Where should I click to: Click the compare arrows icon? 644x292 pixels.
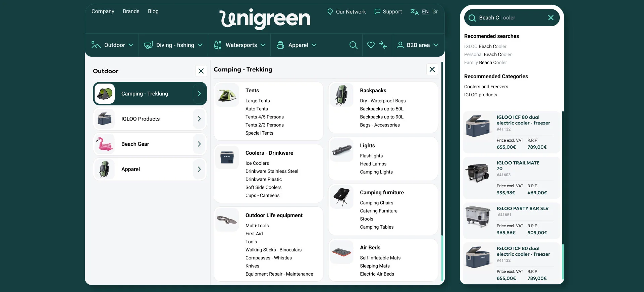pyautogui.click(x=383, y=45)
